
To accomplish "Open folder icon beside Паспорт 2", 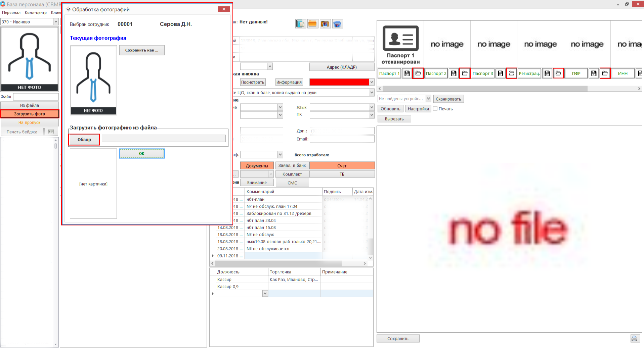I will click(x=465, y=73).
